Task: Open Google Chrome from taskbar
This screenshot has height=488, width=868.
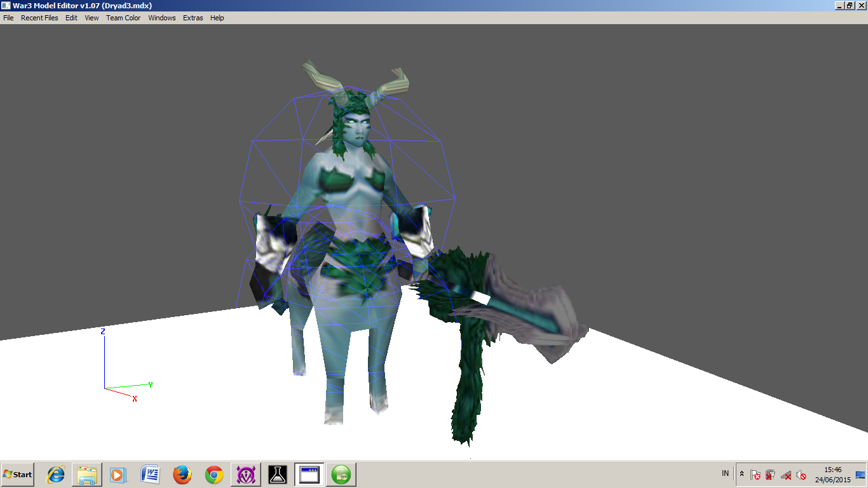Action: tap(214, 475)
